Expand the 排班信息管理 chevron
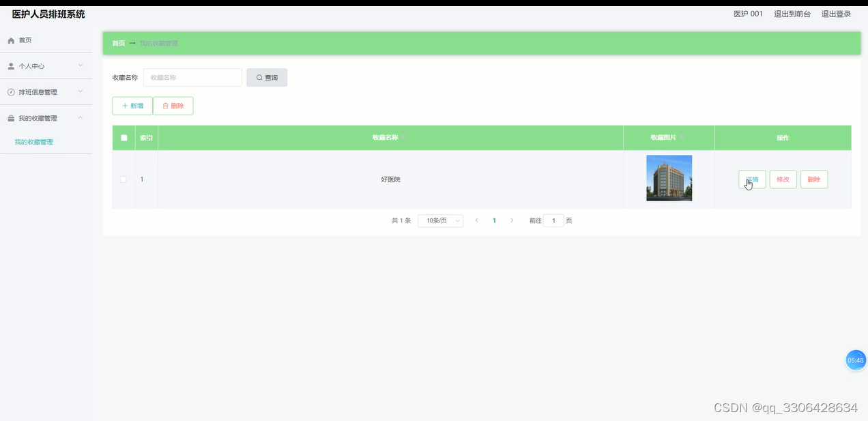Image resolution: width=868 pixels, height=421 pixels. (81, 91)
